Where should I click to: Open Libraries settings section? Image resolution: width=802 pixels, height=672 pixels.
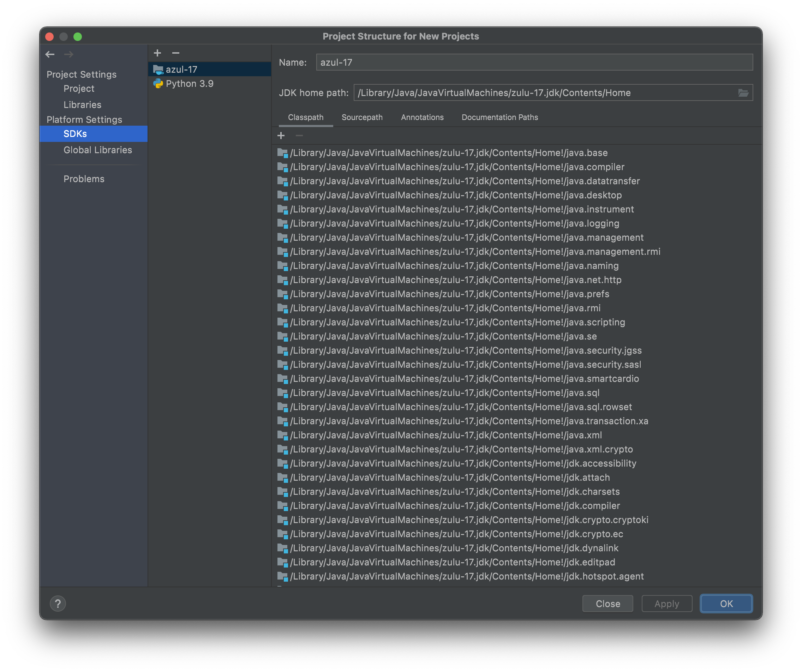coord(94,104)
